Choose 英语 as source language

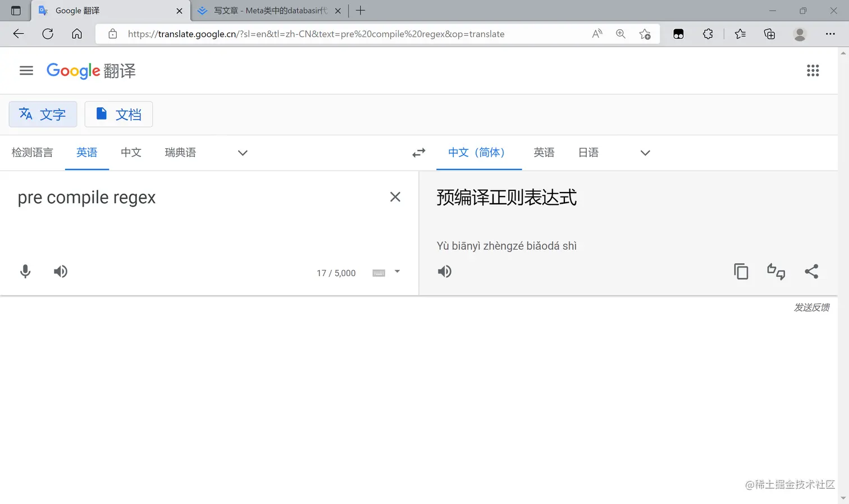coord(87,153)
